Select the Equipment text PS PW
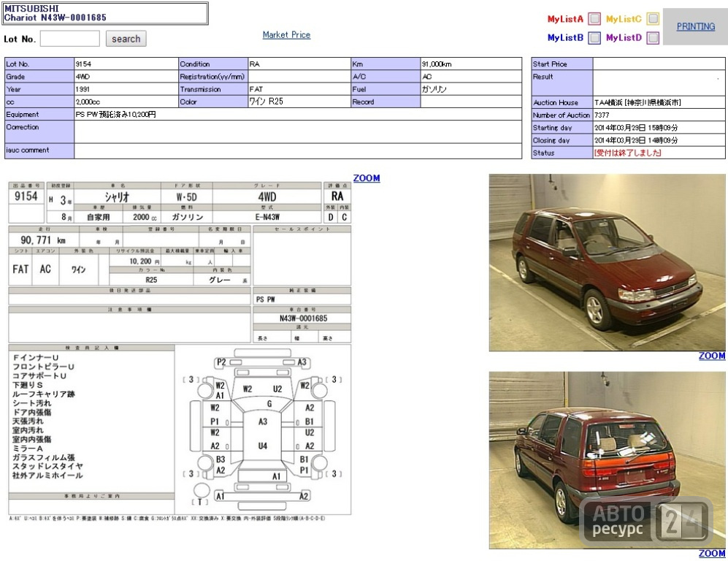The width and height of the screenshot is (728, 561). pyautogui.click(x=87, y=114)
